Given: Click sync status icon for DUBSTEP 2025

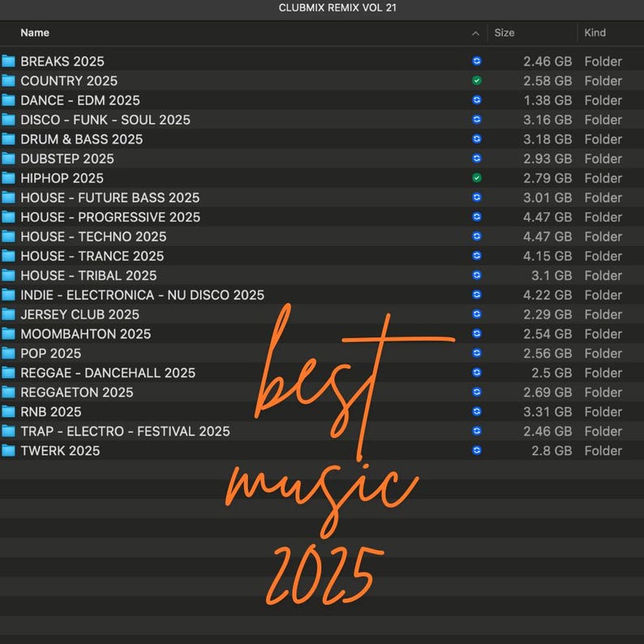Looking at the screenshot, I should pyautogui.click(x=476, y=158).
